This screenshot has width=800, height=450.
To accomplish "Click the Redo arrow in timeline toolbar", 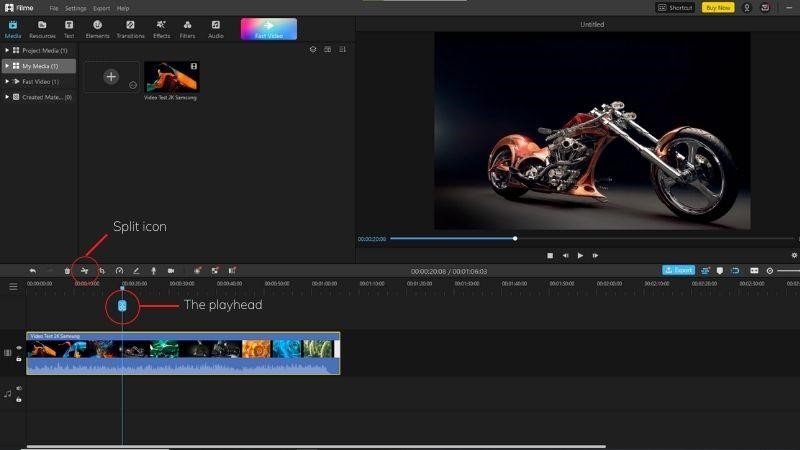I will coord(50,271).
